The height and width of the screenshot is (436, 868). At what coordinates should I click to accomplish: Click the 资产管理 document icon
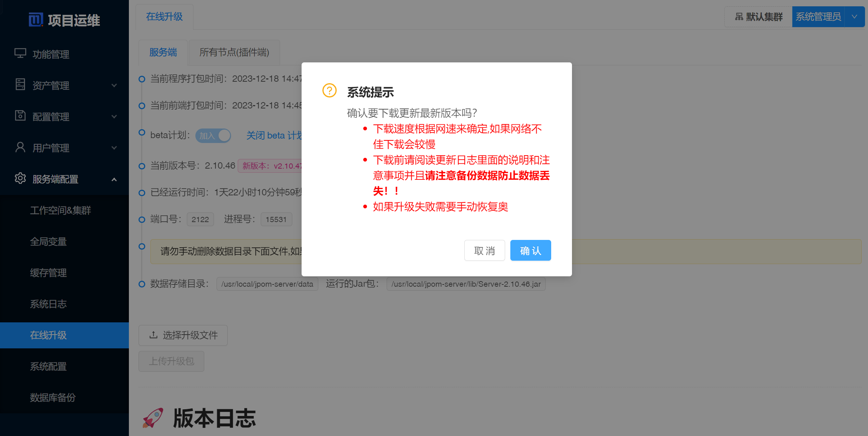click(20, 85)
